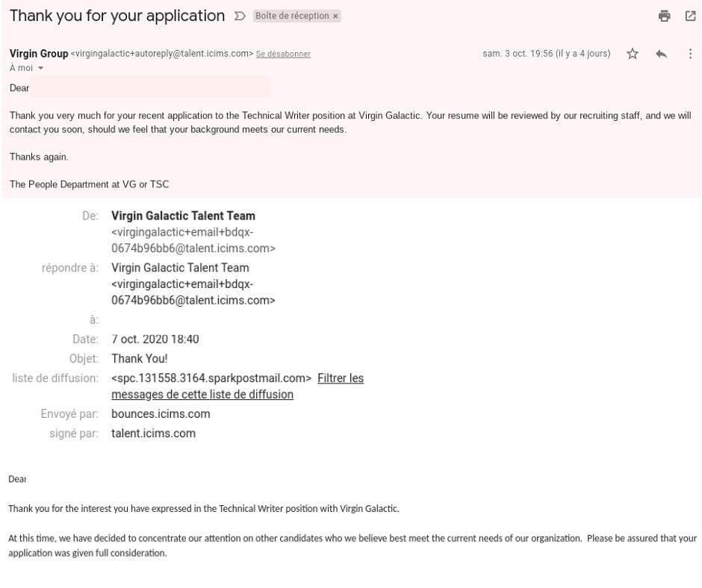Open the three-dot more options menu
702x588 pixels.
coord(690,54)
